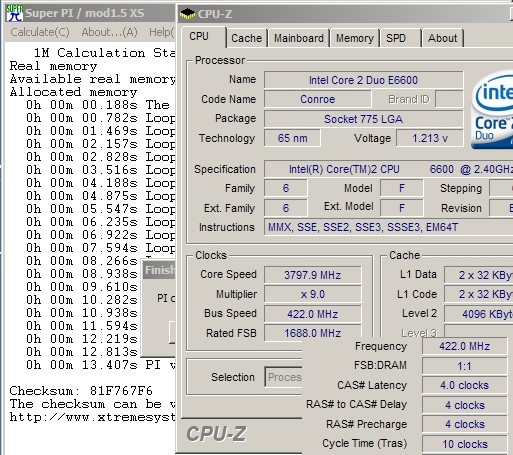
Task: Click the Core Speed value 3797.9 MHz
Action: point(313,275)
